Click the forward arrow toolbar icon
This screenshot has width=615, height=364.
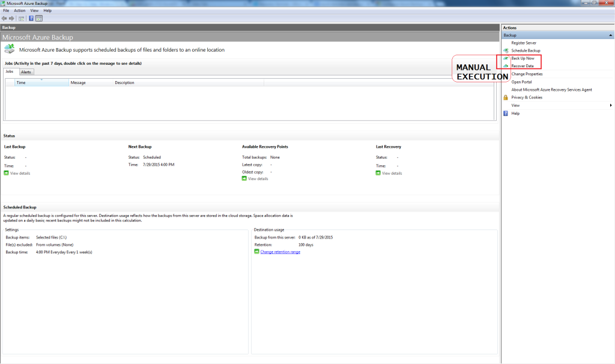coord(11,18)
